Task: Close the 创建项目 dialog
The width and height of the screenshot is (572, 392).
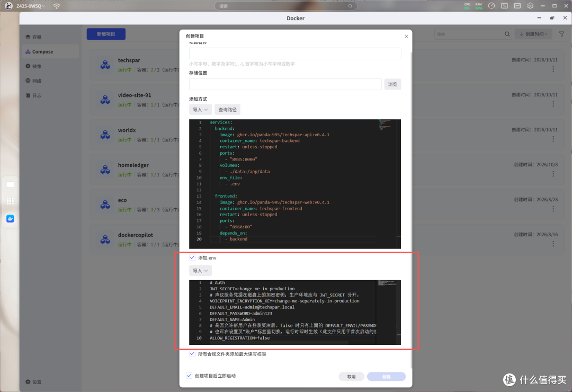Action: coord(406,36)
